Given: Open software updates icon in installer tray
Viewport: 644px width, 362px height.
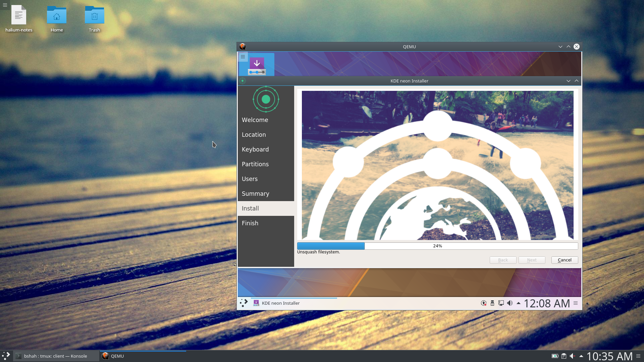Looking at the screenshot, I should 483,303.
